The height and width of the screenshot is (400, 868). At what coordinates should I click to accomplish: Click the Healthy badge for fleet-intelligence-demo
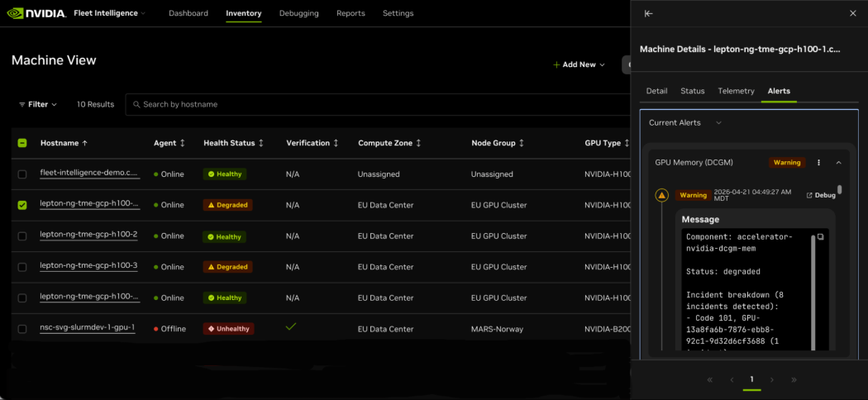(225, 174)
